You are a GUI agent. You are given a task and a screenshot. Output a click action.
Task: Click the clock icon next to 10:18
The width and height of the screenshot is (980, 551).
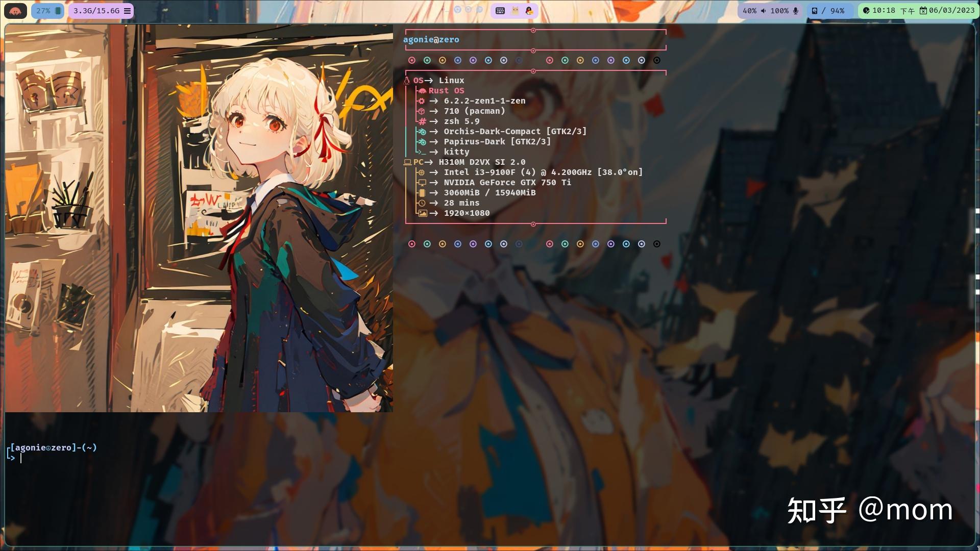click(x=866, y=11)
